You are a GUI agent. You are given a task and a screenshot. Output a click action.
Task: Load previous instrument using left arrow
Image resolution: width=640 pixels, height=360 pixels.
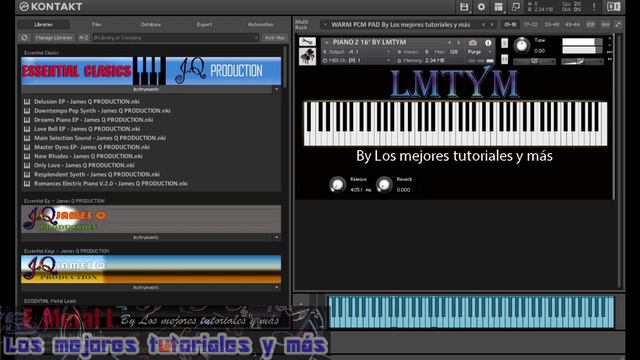[449, 42]
